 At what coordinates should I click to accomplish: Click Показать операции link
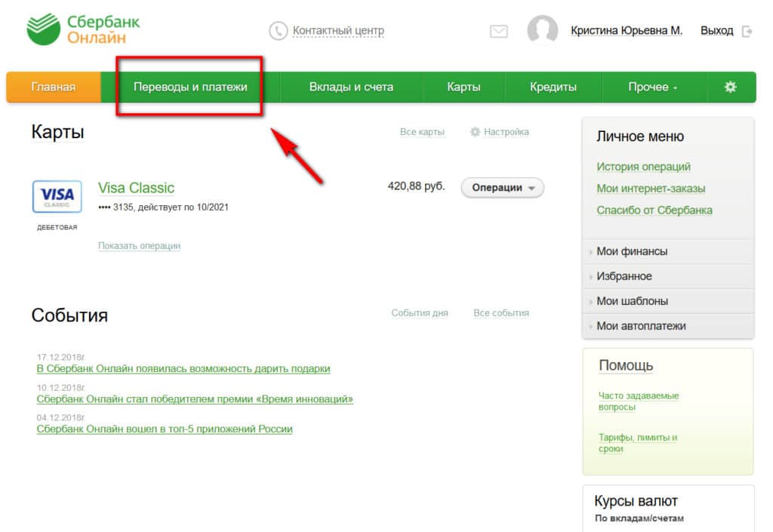(139, 246)
